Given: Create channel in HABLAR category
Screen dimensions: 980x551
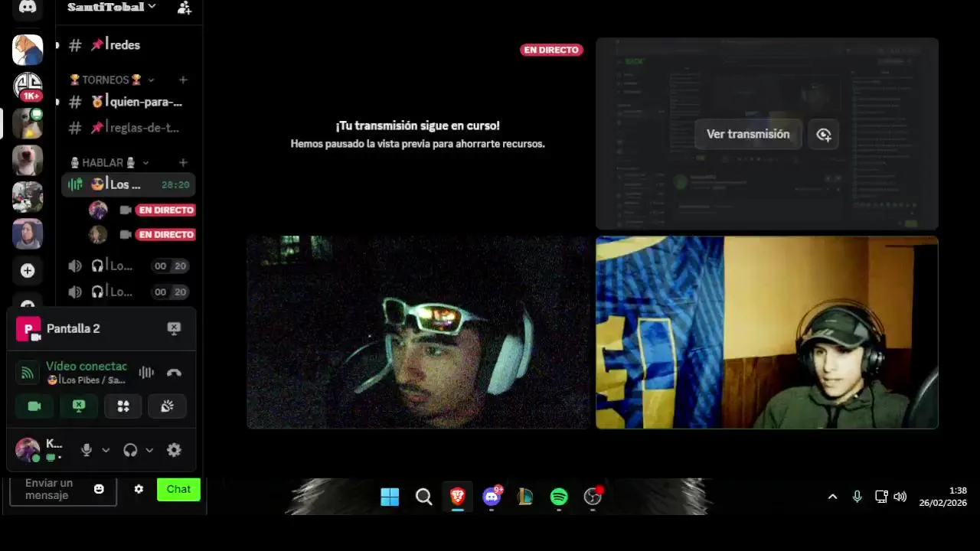Looking at the screenshot, I should tap(183, 162).
